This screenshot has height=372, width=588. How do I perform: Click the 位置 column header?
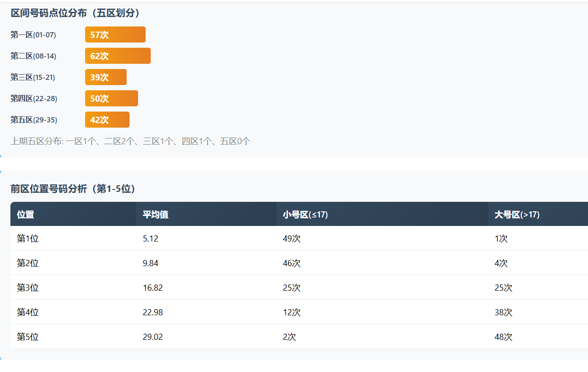tap(26, 214)
